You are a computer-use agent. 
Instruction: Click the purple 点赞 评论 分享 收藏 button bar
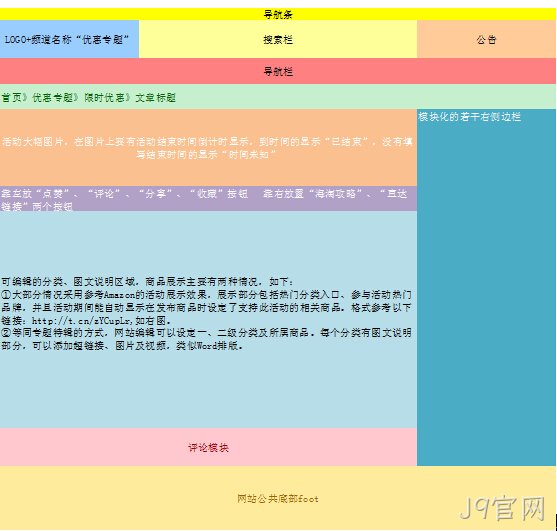pyautogui.click(x=208, y=199)
